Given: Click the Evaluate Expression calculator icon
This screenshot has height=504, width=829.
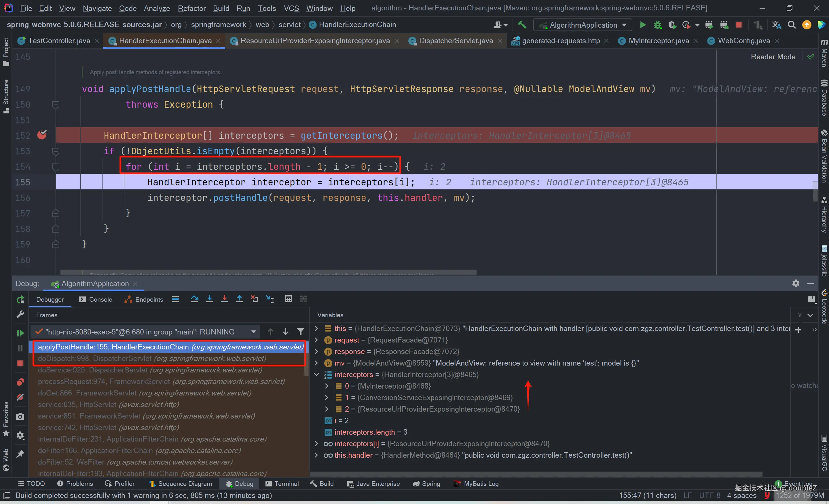Looking at the screenshot, I should click(288, 299).
